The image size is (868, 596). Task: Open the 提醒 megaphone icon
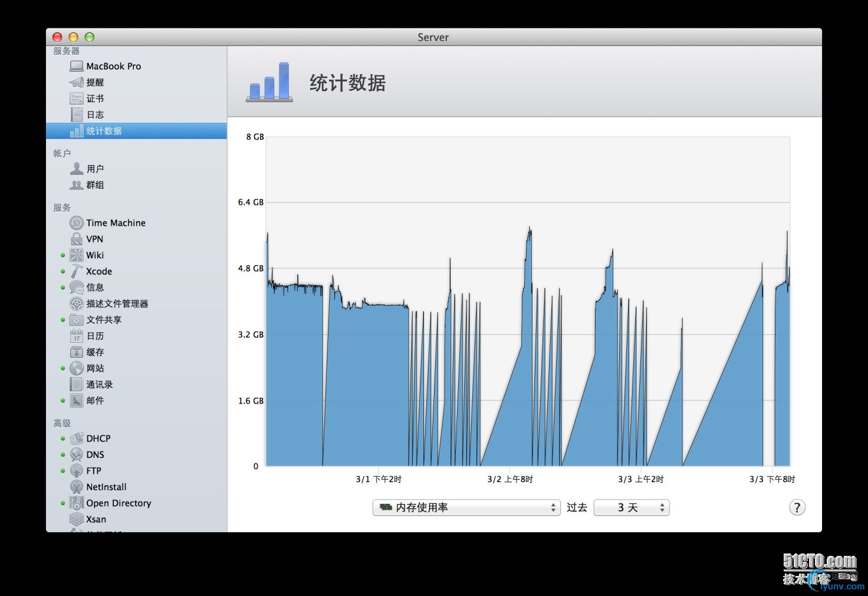point(77,82)
